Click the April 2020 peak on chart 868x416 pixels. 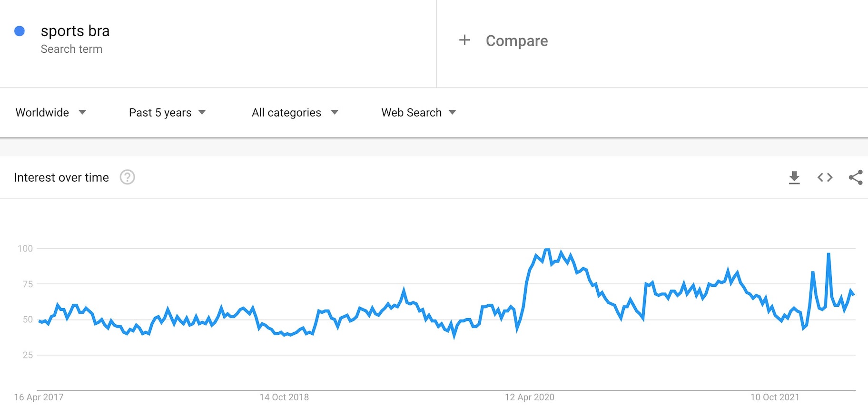tap(547, 249)
